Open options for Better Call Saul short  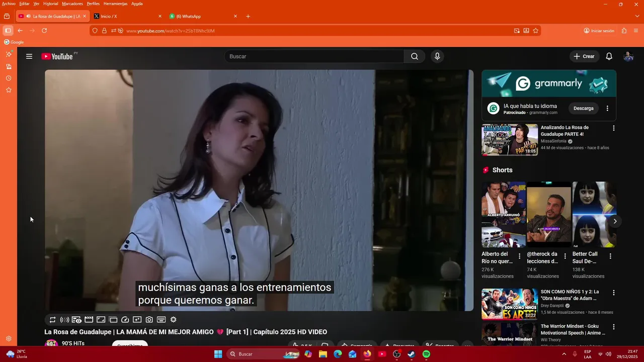(x=610, y=256)
